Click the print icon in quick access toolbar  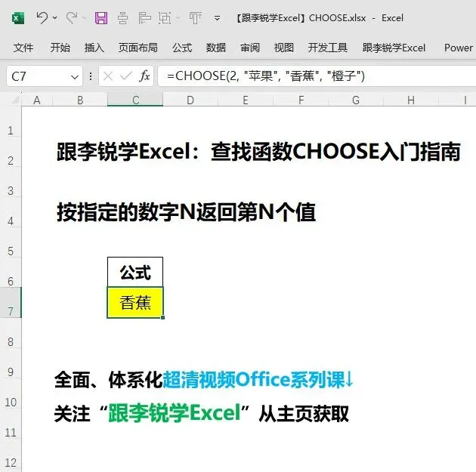[x=122, y=18]
